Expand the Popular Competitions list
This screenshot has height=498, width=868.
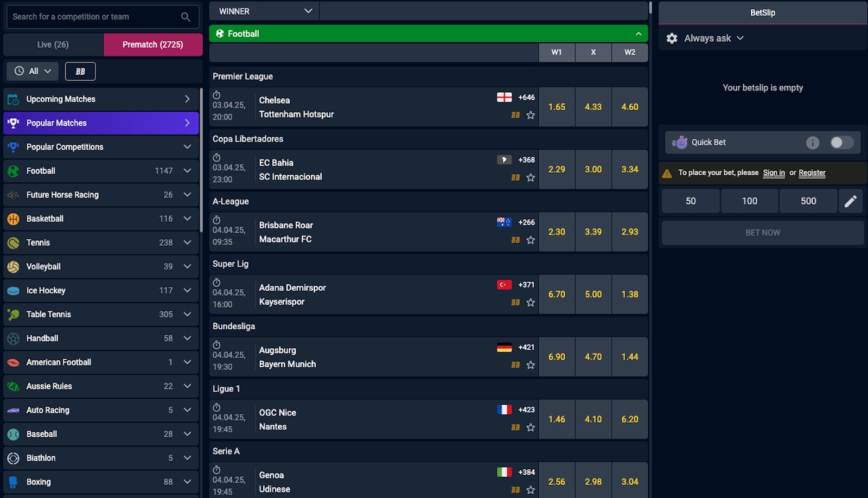pos(187,146)
